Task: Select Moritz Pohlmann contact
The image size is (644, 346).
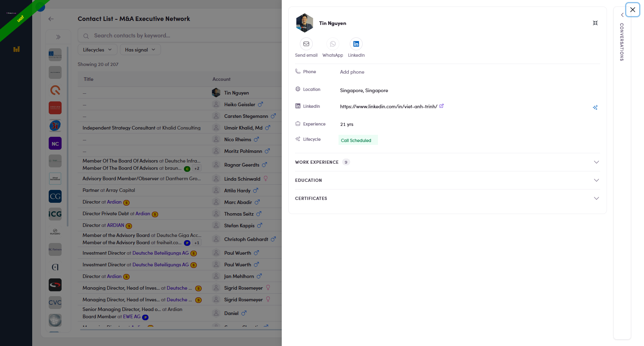Action: coord(243,151)
